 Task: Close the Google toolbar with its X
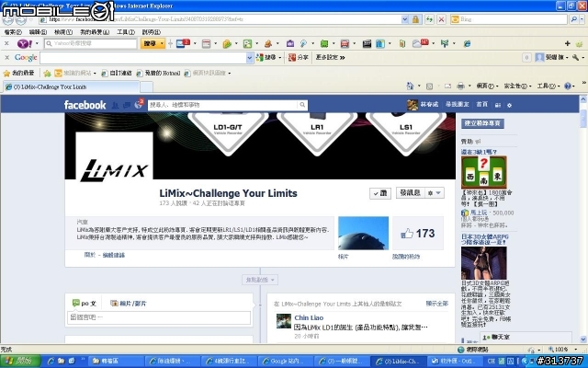[6, 57]
